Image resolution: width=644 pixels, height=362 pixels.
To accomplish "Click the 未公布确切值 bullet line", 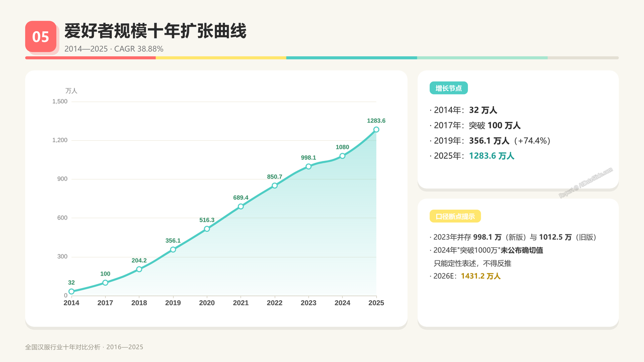I will click(x=486, y=250).
